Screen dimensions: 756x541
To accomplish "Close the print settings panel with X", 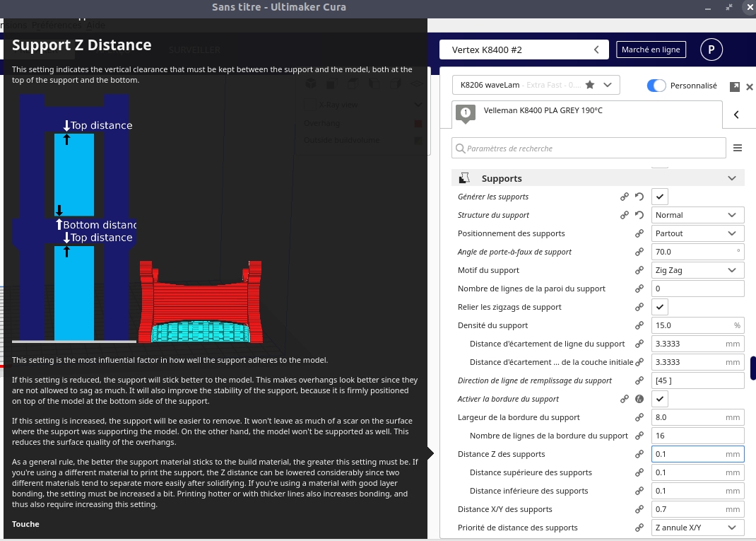I will (x=749, y=86).
